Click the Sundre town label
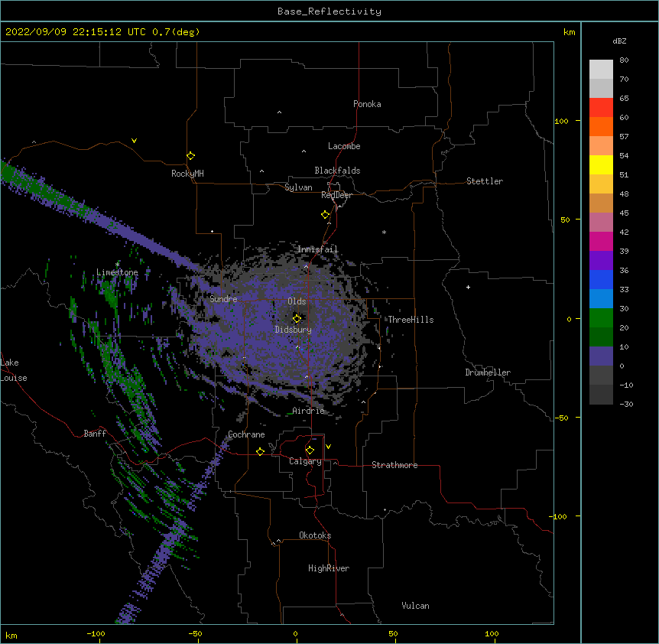This screenshot has width=659, height=644. pyautogui.click(x=223, y=299)
